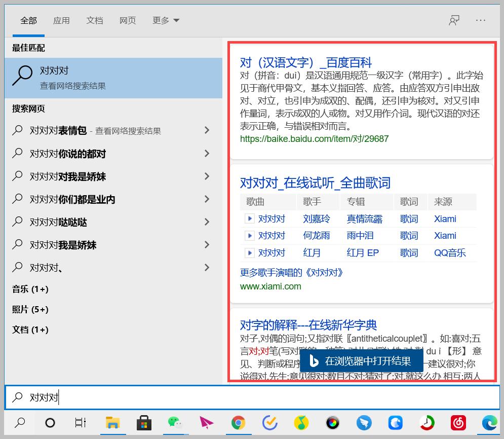Click the feedback icon in the search window
Image resolution: width=504 pixels, height=439 pixels.
point(454,20)
